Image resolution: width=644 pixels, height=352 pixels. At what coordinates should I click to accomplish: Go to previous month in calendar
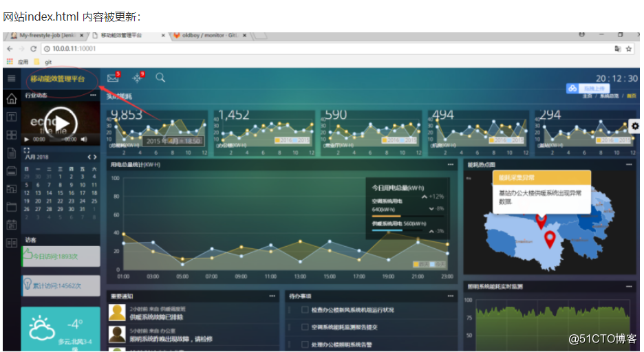pyautogui.click(x=89, y=157)
